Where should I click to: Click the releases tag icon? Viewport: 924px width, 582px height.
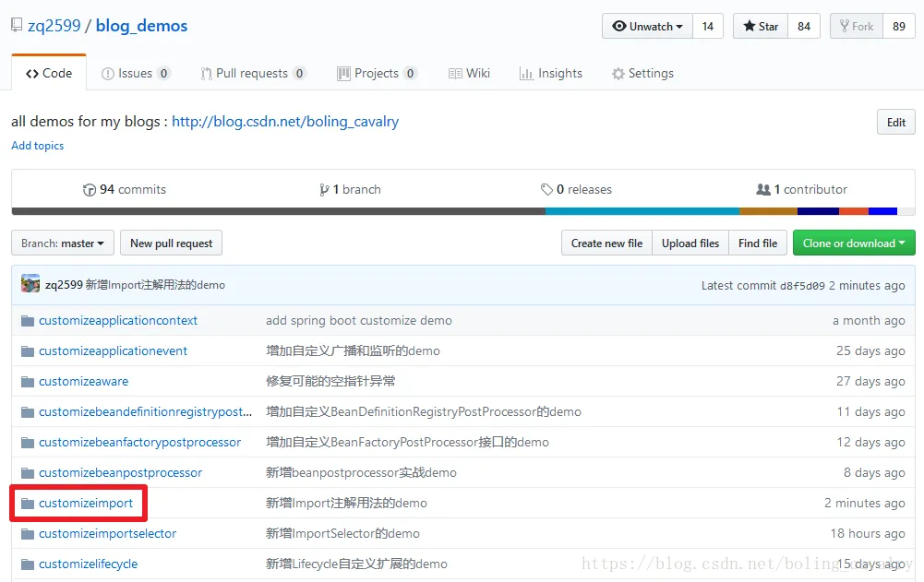pos(546,189)
